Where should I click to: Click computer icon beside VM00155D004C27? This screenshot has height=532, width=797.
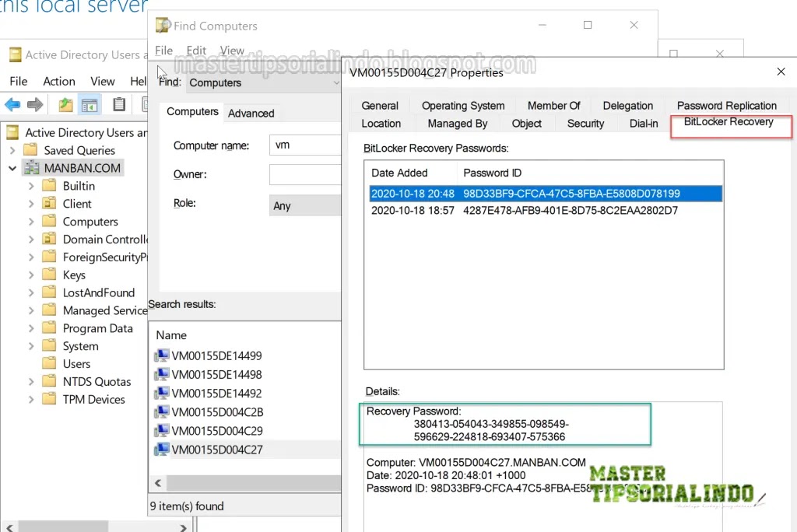(162, 450)
